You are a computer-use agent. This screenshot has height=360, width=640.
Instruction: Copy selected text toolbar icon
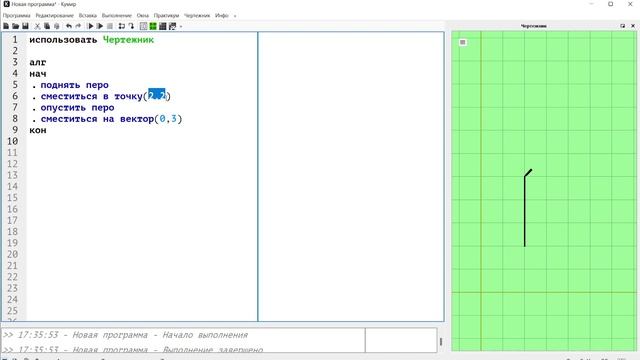pos(47,26)
